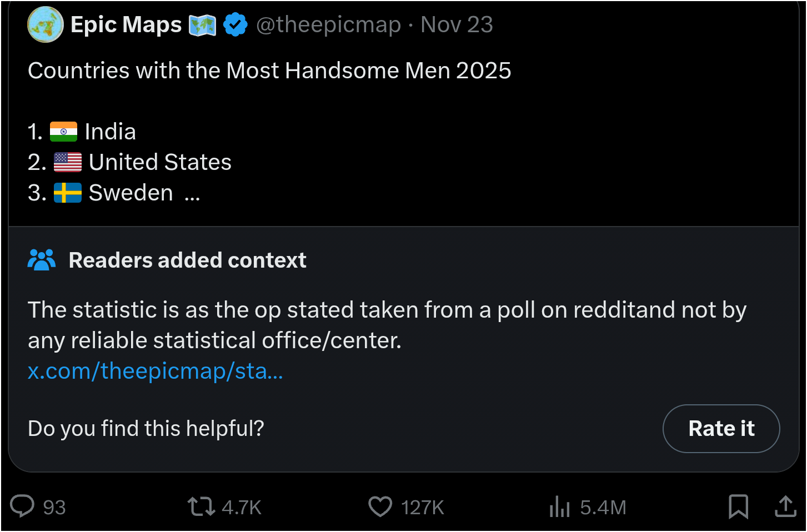Click the Epic Maps profile avatar
The image size is (807, 532).
[46, 25]
